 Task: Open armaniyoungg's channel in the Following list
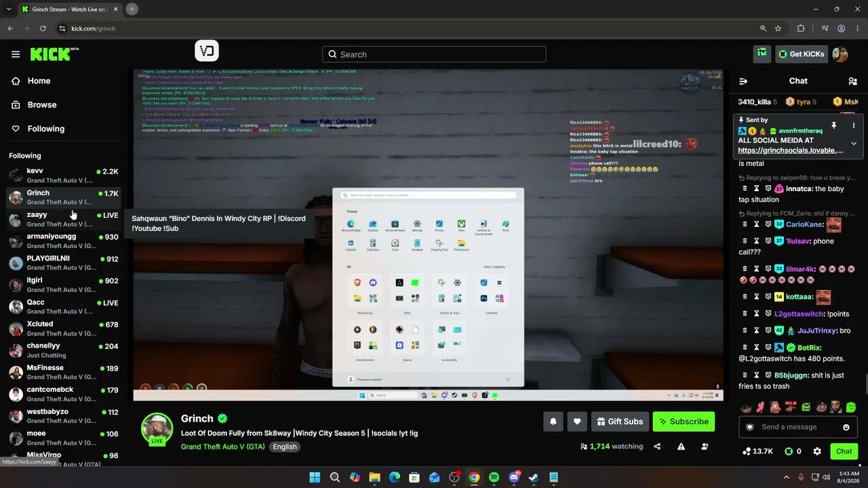pos(64,241)
